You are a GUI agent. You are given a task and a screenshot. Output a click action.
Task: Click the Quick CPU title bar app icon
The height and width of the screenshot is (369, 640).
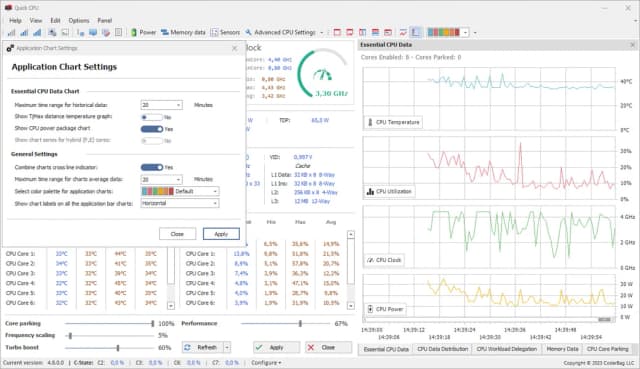(8, 8)
